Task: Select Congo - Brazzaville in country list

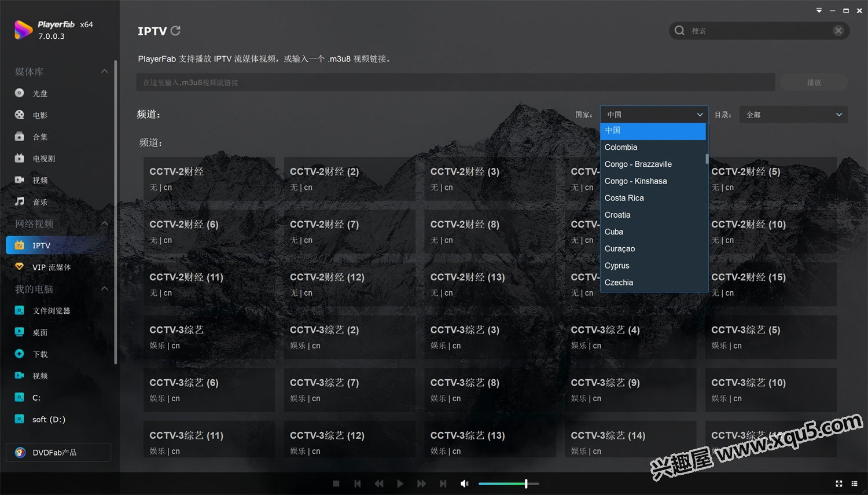Action: 653,164
